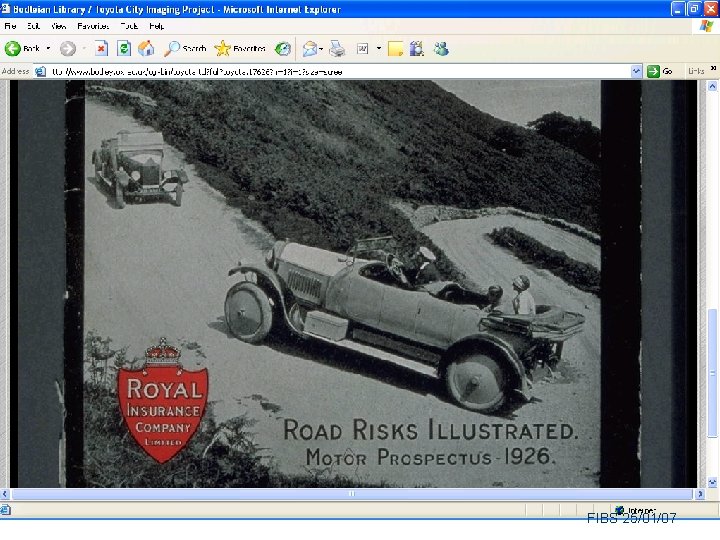This screenshot has width=720, height=540.
Task: Open the File menu
Action: 10,26
